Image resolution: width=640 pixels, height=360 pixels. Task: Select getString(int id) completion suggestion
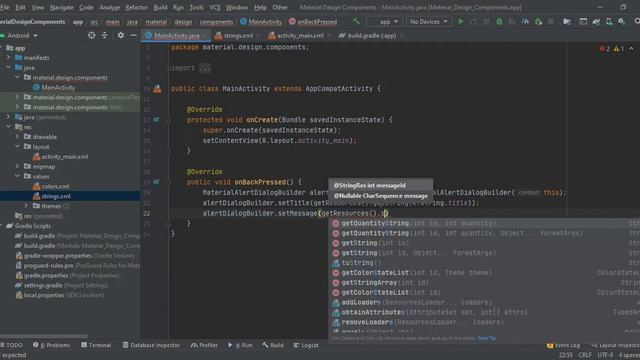click(484, 243)
